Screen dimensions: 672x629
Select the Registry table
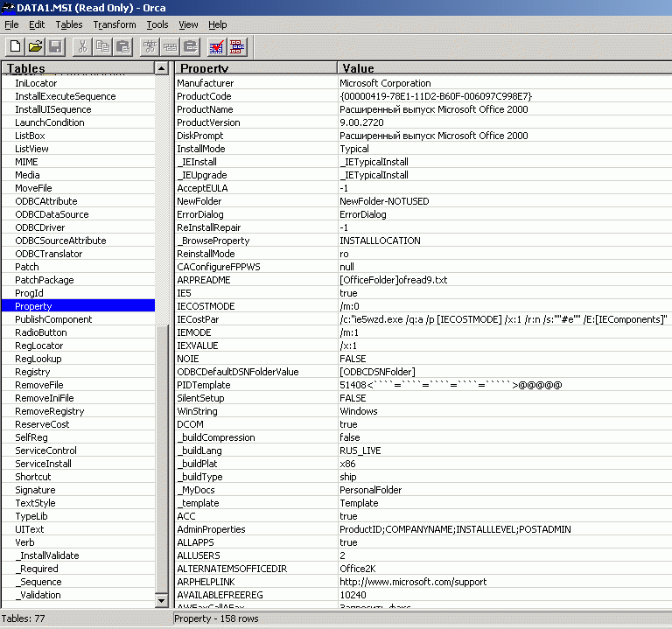(x=32, y=372)
